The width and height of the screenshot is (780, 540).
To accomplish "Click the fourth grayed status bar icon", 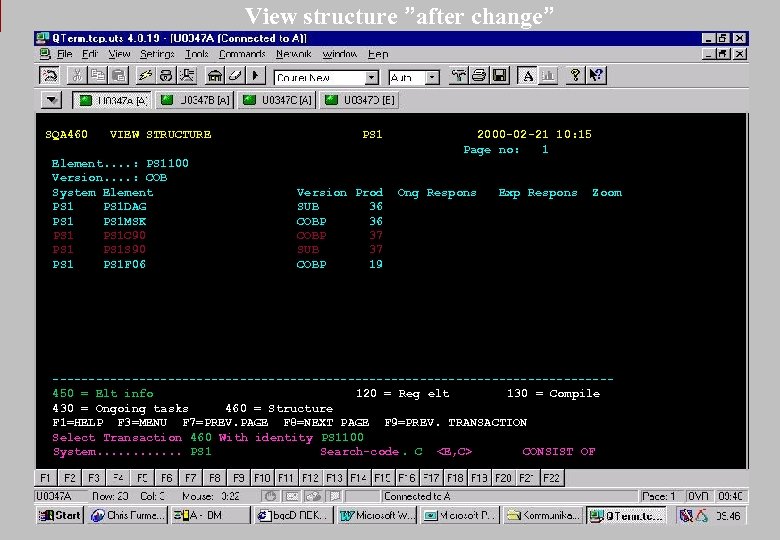I will [335, 496].
